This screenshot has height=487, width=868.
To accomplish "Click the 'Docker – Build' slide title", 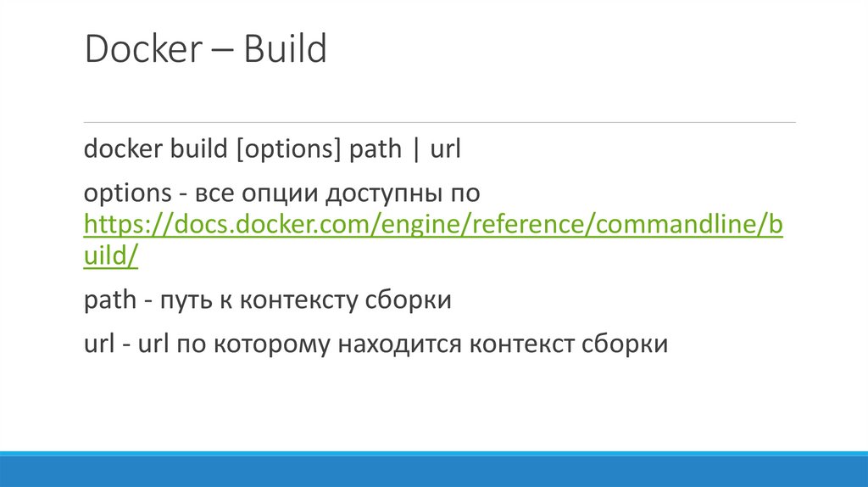I will pyautogui.click(x=205, y=50).
